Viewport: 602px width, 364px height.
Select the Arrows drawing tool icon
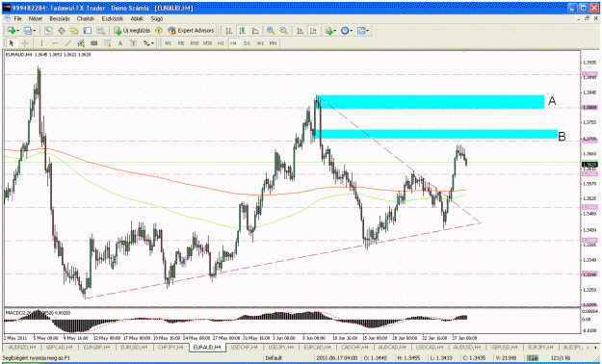146,43
